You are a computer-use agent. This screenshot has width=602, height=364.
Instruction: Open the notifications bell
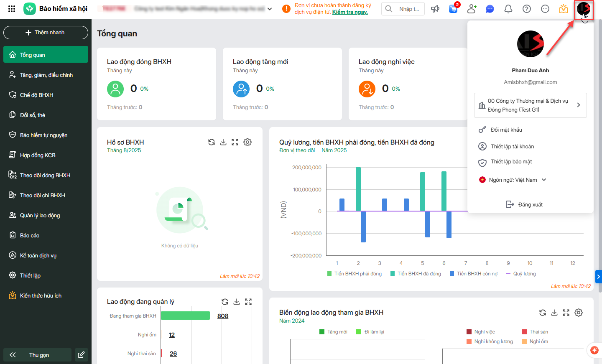pos(508,9)
